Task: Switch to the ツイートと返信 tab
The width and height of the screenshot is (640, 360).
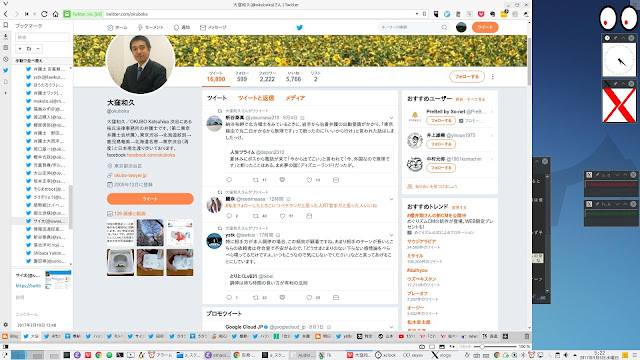Action: click(256, 98)
